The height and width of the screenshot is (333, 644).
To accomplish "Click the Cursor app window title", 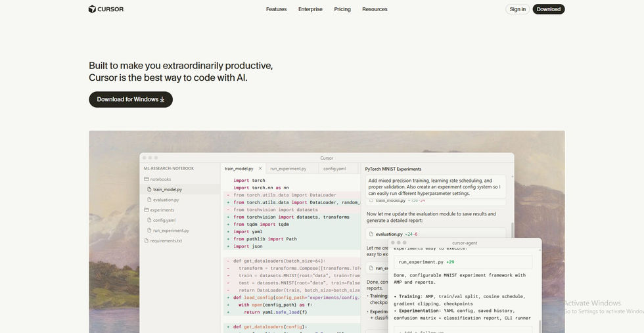I will point(327,158).
